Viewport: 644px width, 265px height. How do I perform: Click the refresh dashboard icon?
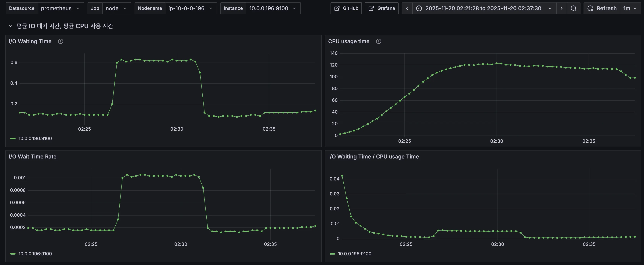coord(590,9)
